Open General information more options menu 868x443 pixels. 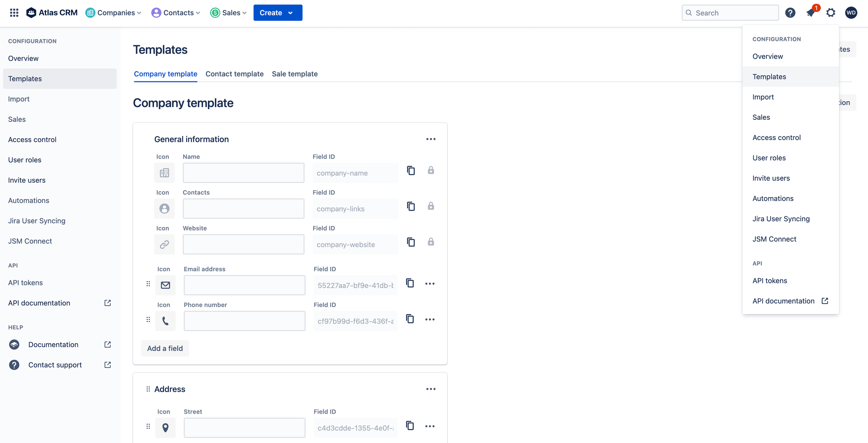coord(431,139)
